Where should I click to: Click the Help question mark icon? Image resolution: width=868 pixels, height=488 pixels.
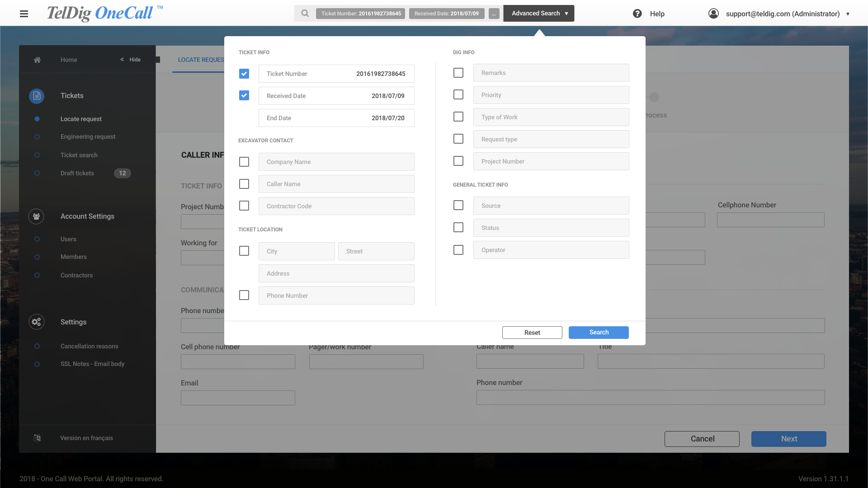pyautogui.click(x=637, y=14)
